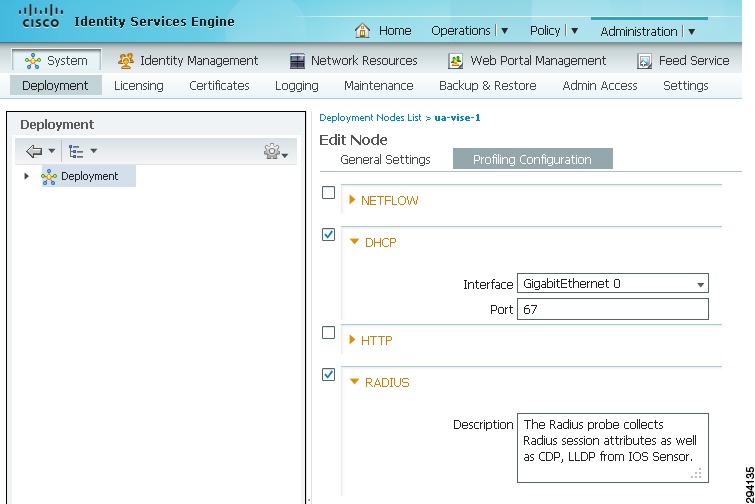Select the Identity Management tab

188,61
